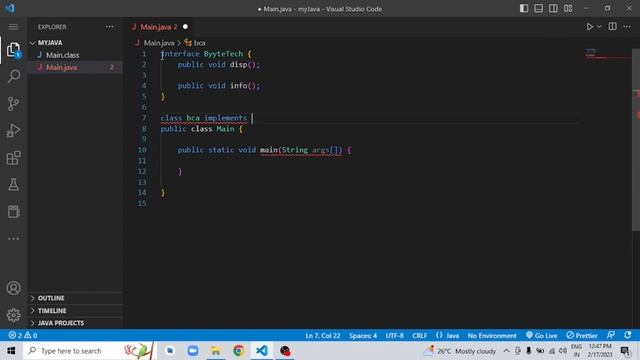Change encoding via UTF-8

[395, 336]
